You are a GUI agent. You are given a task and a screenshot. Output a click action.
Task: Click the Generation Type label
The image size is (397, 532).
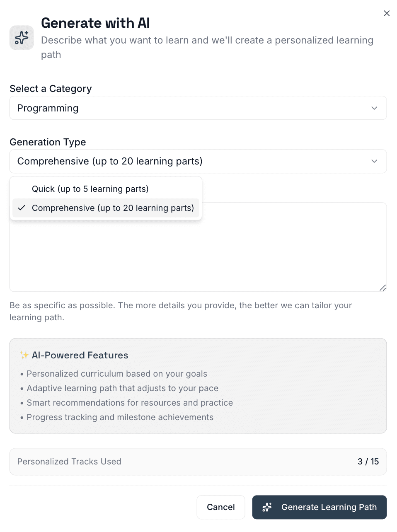pyautogui.click(x=48, y=142)
